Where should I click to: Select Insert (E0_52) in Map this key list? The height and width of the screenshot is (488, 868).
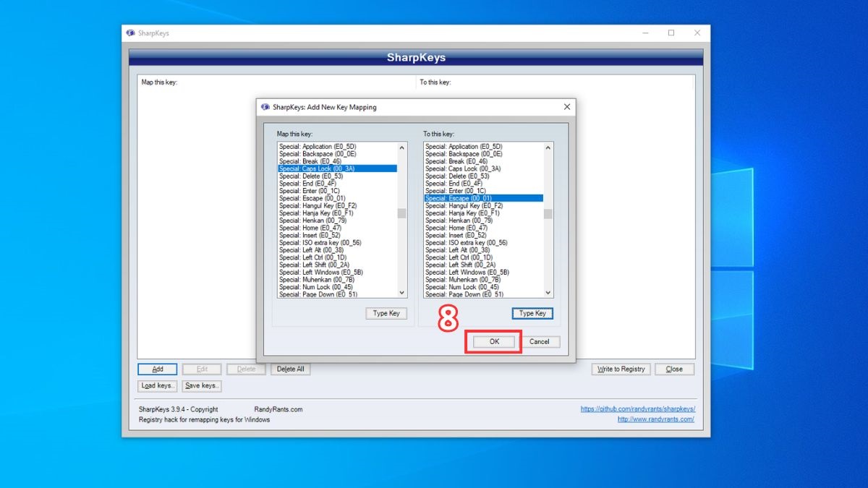(338, 236)
